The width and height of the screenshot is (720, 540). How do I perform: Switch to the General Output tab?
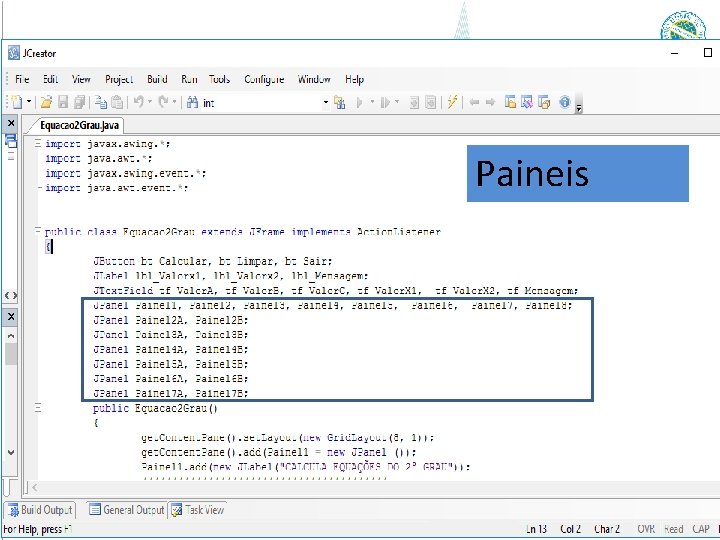click(x=127, y=510)
